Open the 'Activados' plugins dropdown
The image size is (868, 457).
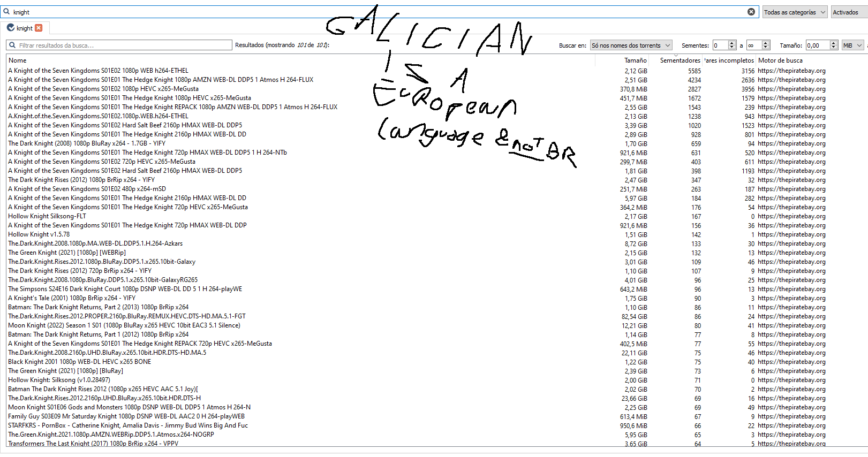click(x=849, y=12)
